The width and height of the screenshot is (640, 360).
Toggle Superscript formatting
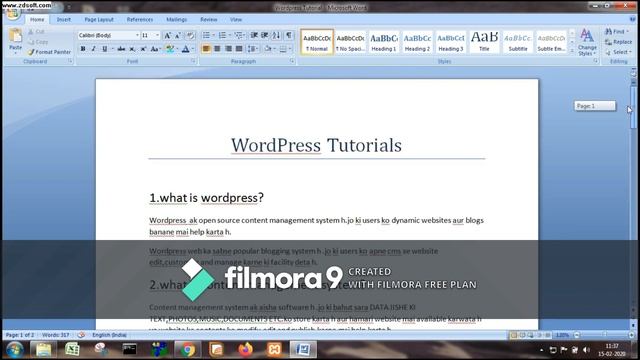tap(143, 49)
